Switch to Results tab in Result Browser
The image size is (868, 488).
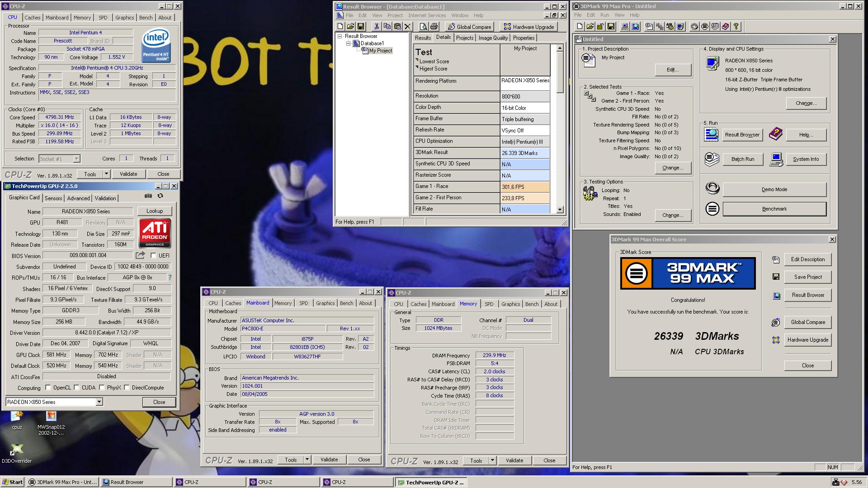[x=423, y=38]
